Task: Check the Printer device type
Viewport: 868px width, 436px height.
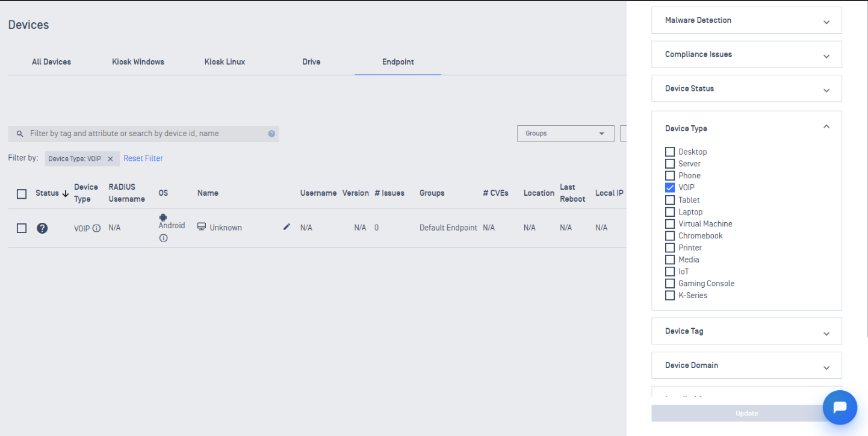Action: coord(670,248)
